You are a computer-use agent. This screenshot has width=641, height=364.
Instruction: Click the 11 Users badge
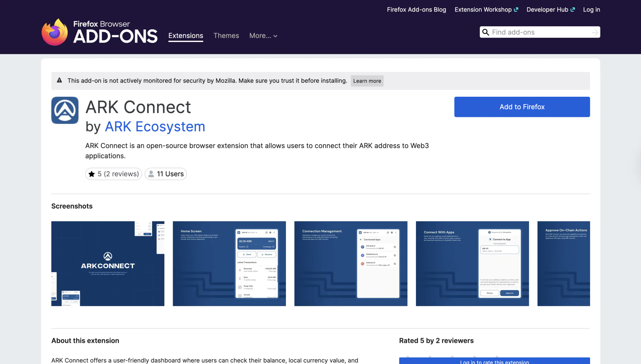click(166, 174)
